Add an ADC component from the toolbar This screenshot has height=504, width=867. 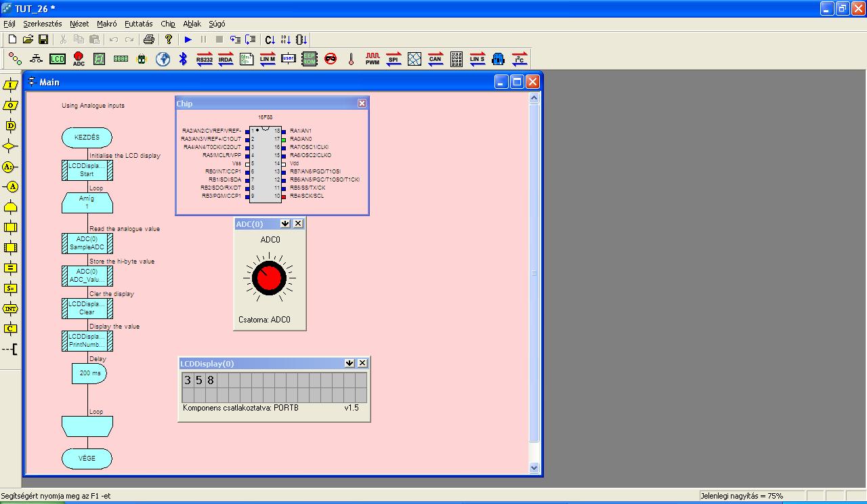click(x=79, y=59)
